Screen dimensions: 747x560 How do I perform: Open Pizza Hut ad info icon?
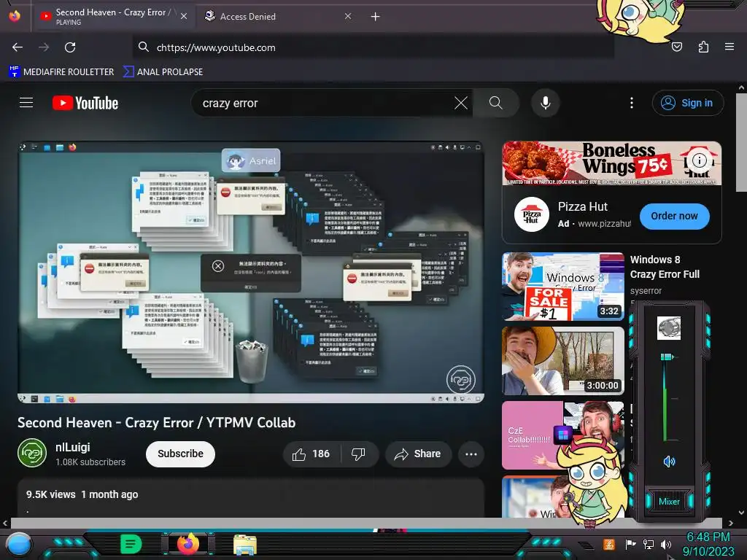pyautogui.click(x=700, y=160)
